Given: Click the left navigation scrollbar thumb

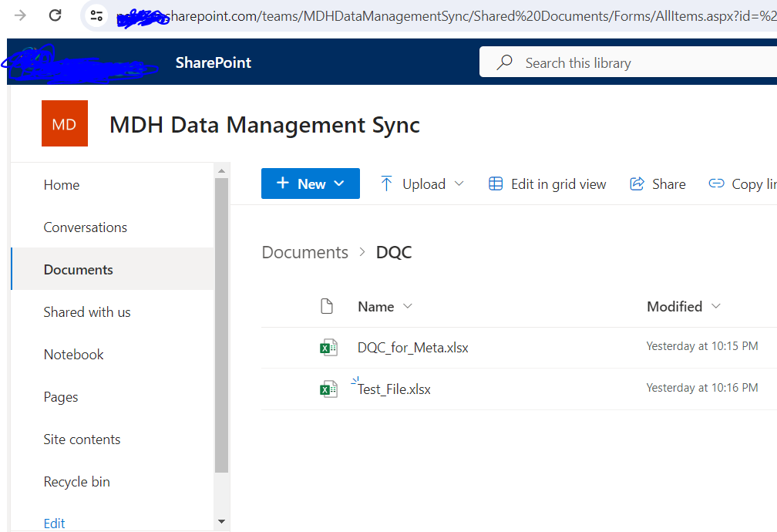Looking at the screenshot, I should (221, 325).
